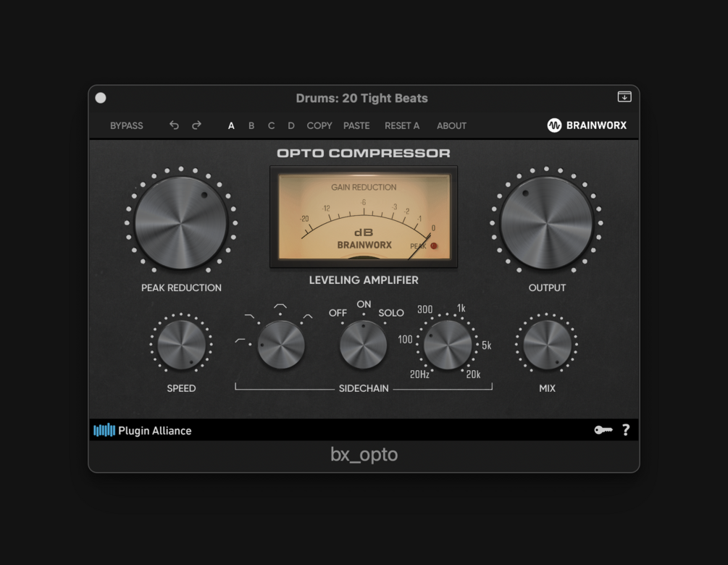This screenshot has height=565, width=728.
Task: Click the bx_opto plugin name text
Action: (x=364, y=454)
